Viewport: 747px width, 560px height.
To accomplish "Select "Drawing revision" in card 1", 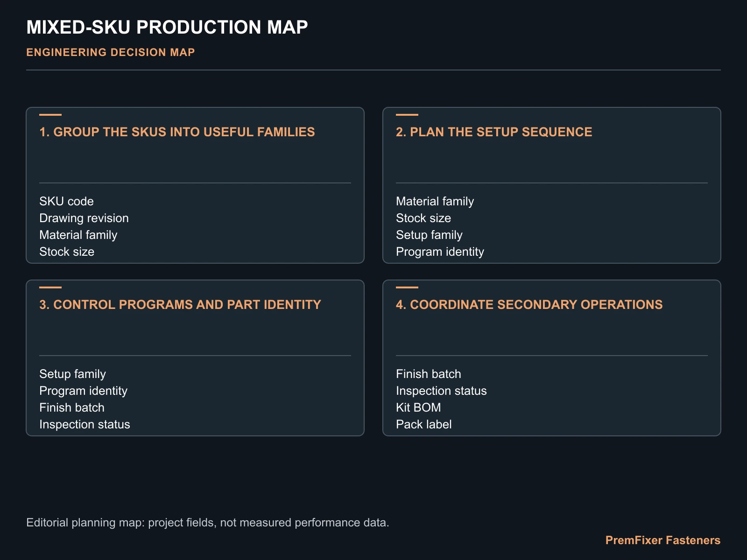I will point(84,218).
